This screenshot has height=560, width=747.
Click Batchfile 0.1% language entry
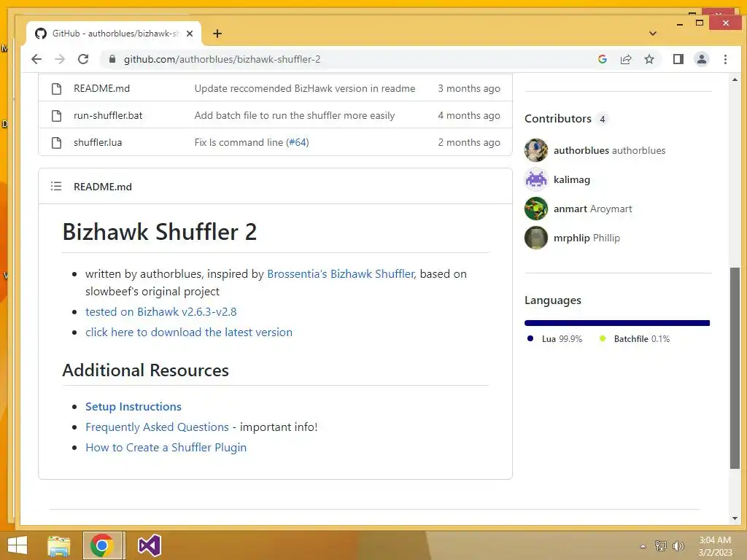[x=635, y=339]
